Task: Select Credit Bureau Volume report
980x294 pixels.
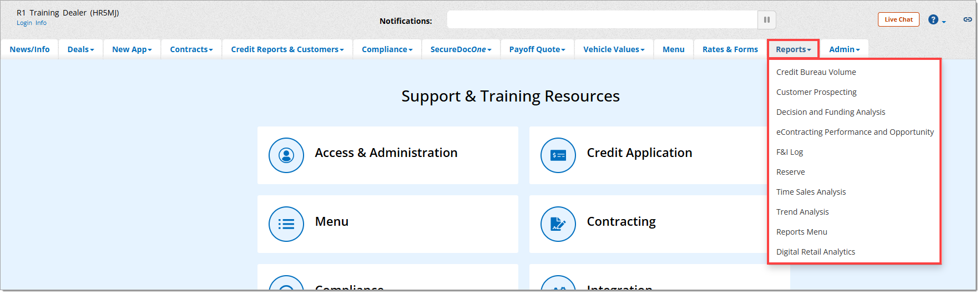Action: (x=816, y=72)
